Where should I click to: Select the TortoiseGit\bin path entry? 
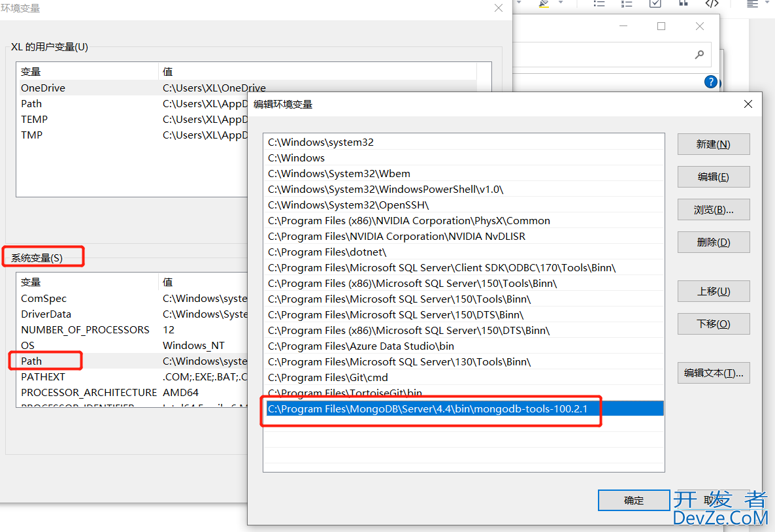click(463, 393)
